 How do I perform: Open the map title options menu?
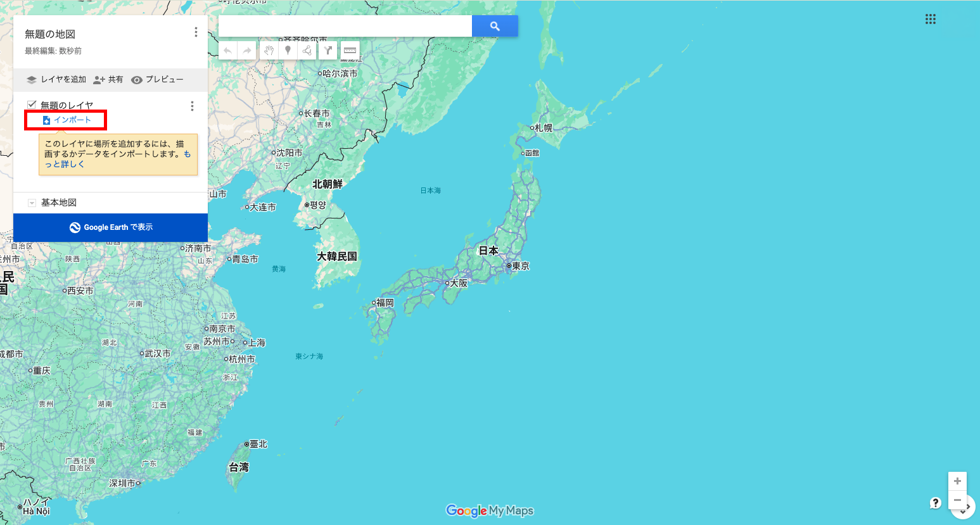point(196,32)
